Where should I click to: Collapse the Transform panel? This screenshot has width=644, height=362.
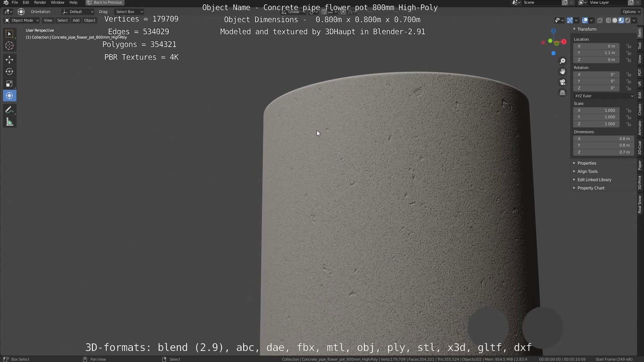click(x=574, y=29)
